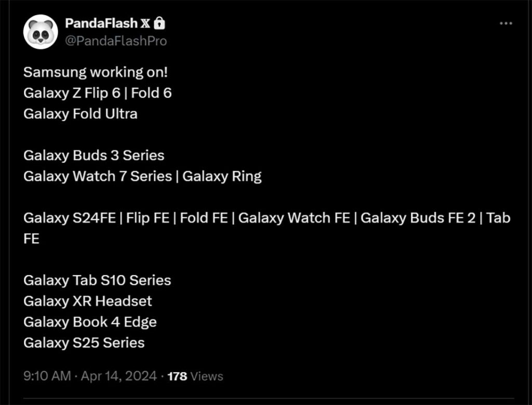The image size is (532, 405).
Task: Click the 9:10 AM timestamp
Action: (47, 376)
